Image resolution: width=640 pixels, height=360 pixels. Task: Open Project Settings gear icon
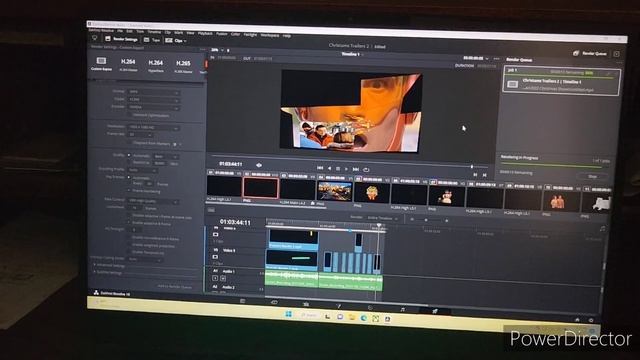pyautogui.click(x=591, y=320)
